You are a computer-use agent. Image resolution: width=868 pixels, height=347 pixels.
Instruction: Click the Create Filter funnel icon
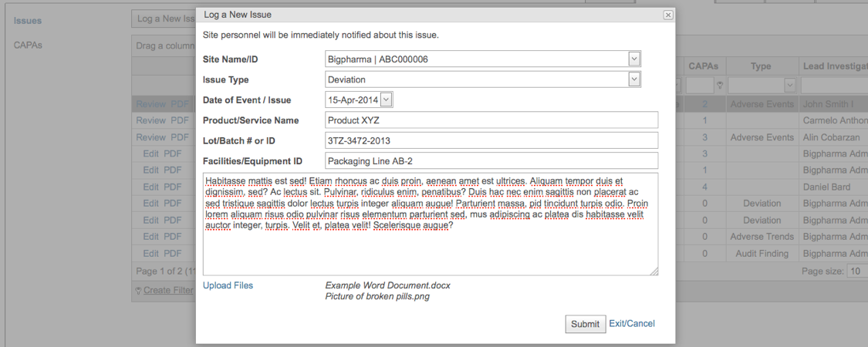(139, 291)
